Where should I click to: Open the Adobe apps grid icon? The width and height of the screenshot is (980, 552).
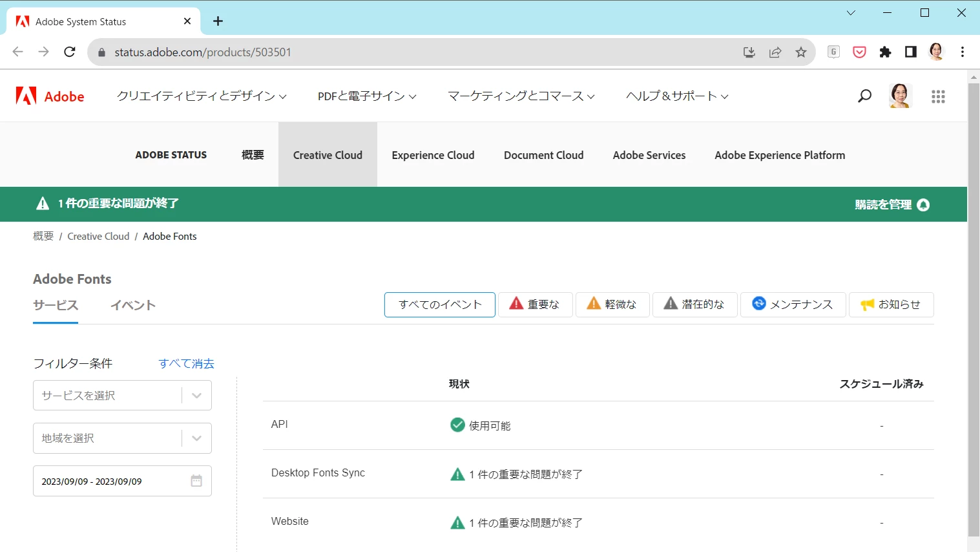(938, 96)
